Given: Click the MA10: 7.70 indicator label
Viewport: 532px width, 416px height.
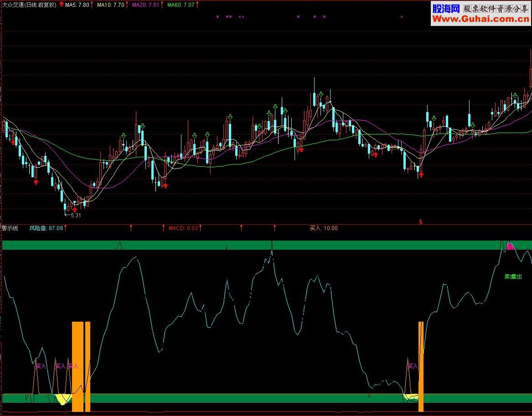Looking at the screenshot, I should click(111, 5).
